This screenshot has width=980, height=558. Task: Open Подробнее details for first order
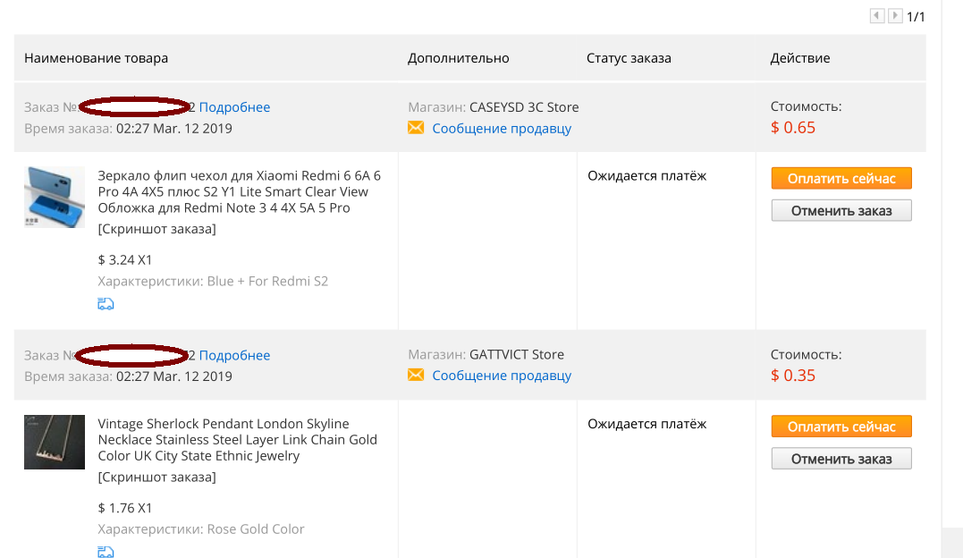(x=234, y=106)
